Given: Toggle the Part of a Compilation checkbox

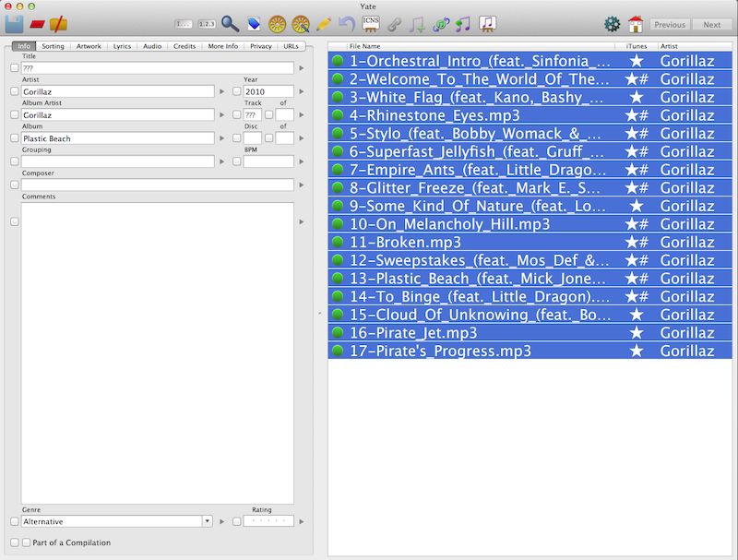Looking at the screenshot, I should point(27,542).
